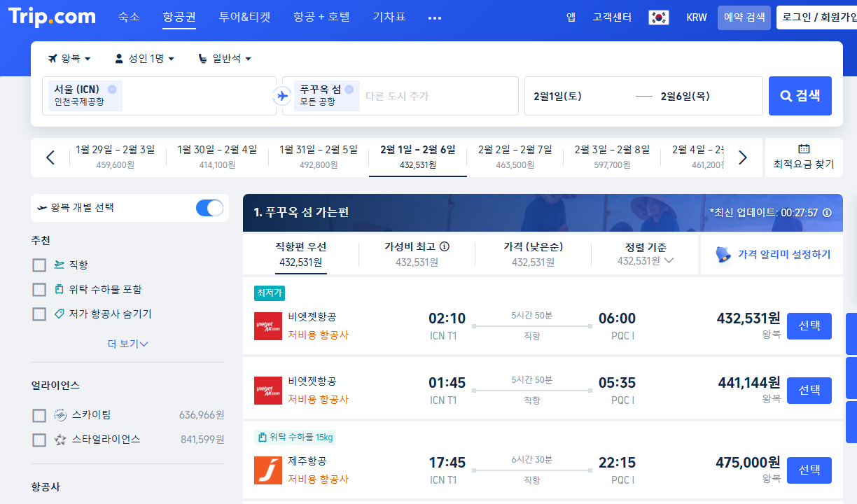Click the info icon beside 가성비 최고
Screen dimensions: 857x504
pyautogui.click(x=444, y=246)
